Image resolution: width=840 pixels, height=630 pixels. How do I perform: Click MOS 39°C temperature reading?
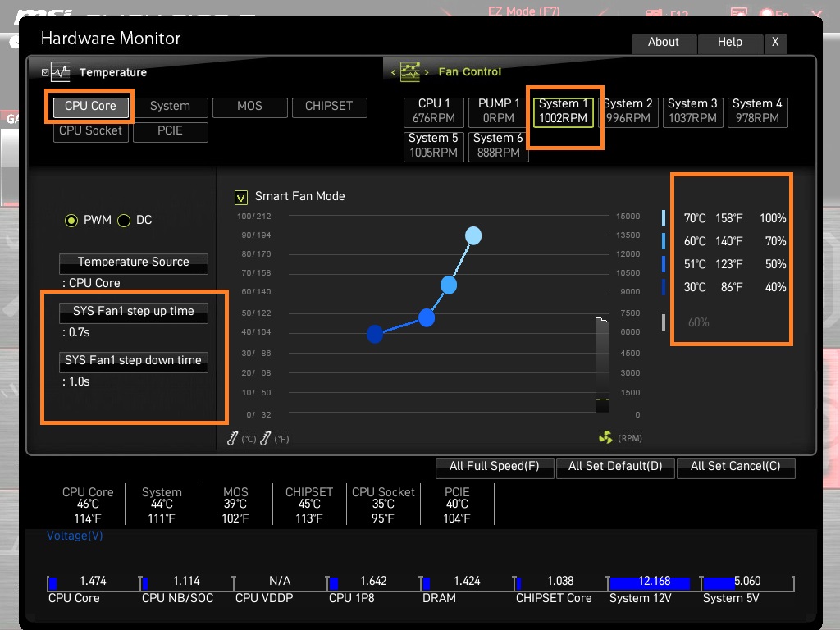(x=235, y=504)
